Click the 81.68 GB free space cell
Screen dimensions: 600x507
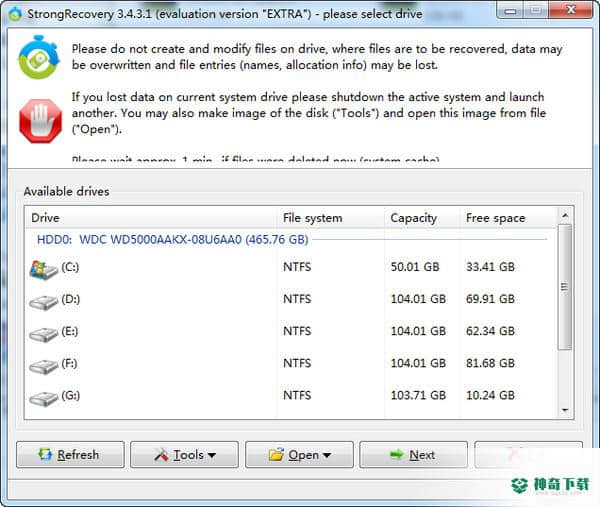490,363
